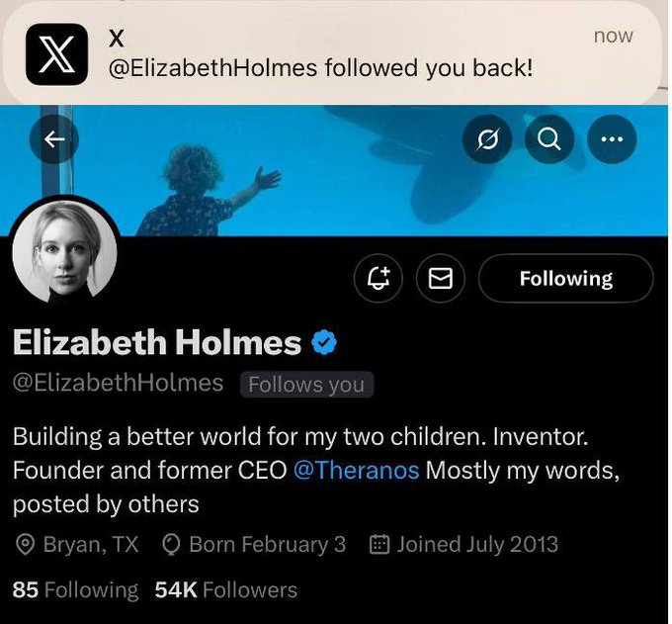Click the "Follows you" badge
Image resolution: width=672 pixels, height=624 pixels.
306,385
